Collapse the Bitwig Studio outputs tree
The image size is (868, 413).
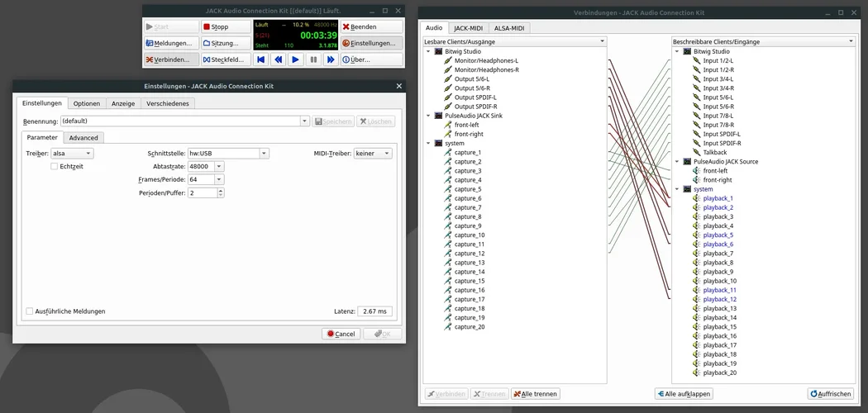[429, 51]
